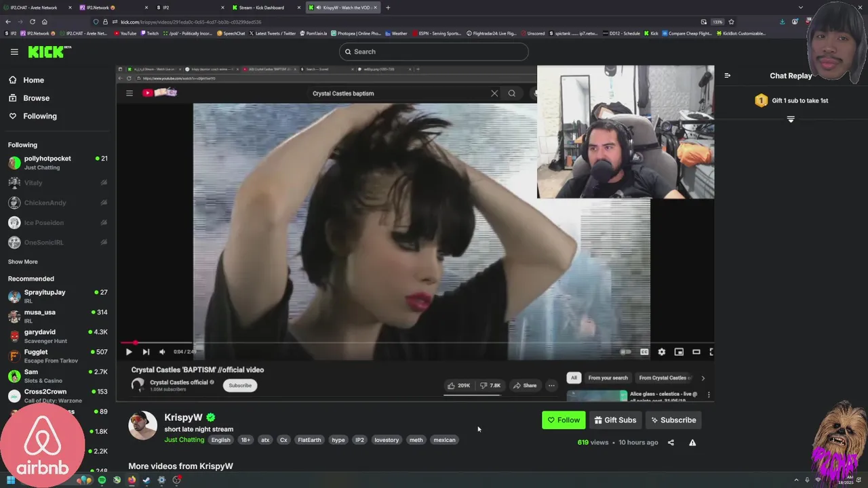Enable theater mode
Image resolution: width=868 pixels, height=488 pixels.
point(696,352)
